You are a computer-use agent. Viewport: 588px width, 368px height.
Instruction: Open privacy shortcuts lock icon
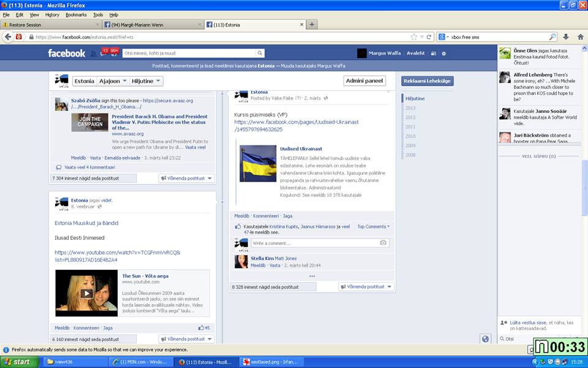[x=434, y=53]
